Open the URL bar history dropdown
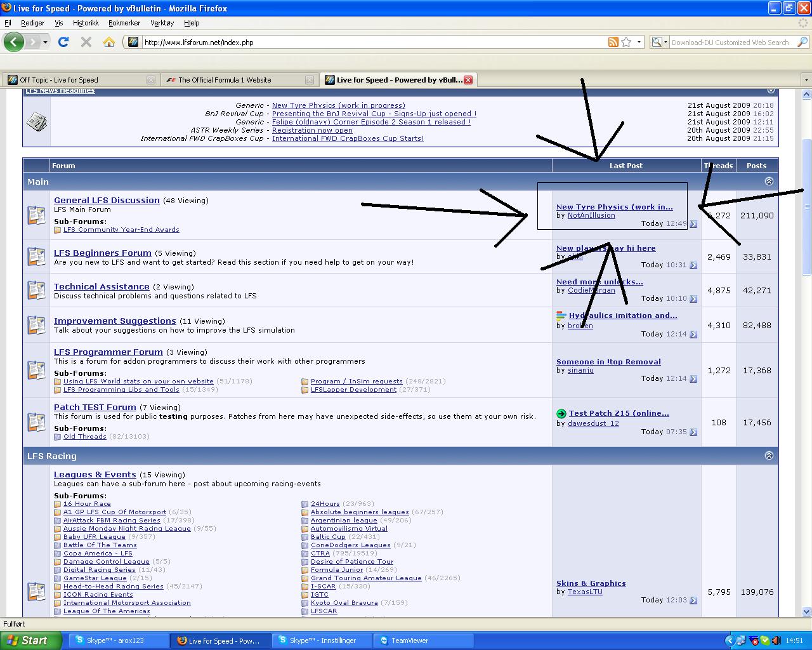Image resolution: width=812 pixels, height=650 pixels. click(x=639, y=43)
